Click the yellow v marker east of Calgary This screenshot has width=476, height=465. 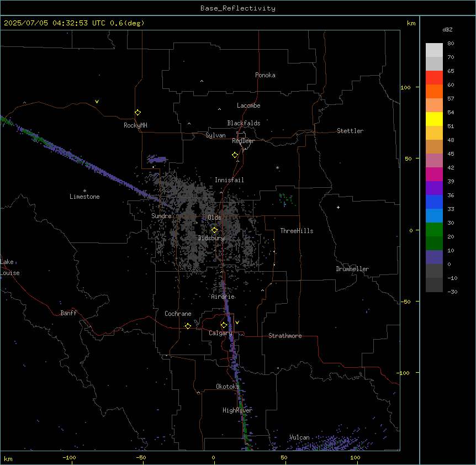coord(237,323)
